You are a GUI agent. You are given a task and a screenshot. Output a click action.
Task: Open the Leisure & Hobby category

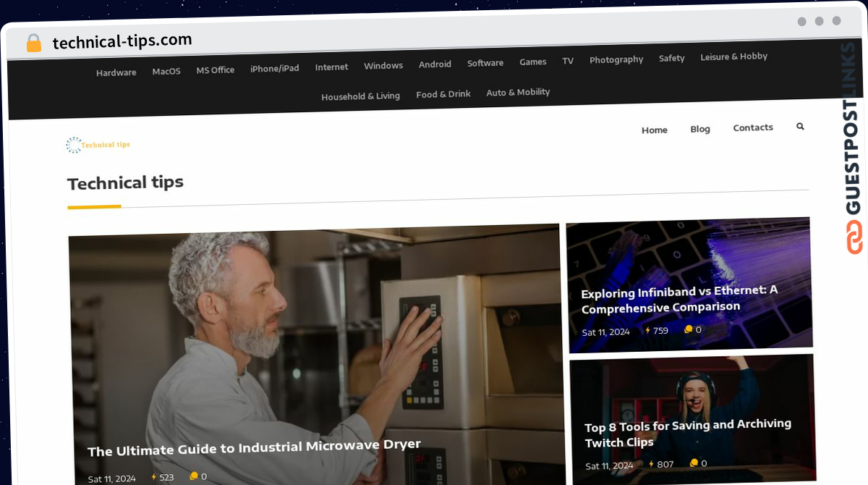pos(734,56)
